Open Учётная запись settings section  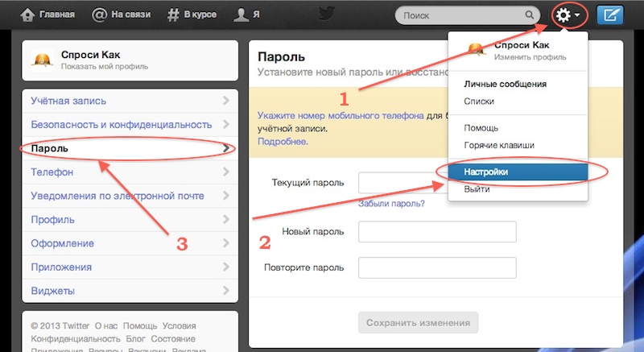click(x=130, y=101)
